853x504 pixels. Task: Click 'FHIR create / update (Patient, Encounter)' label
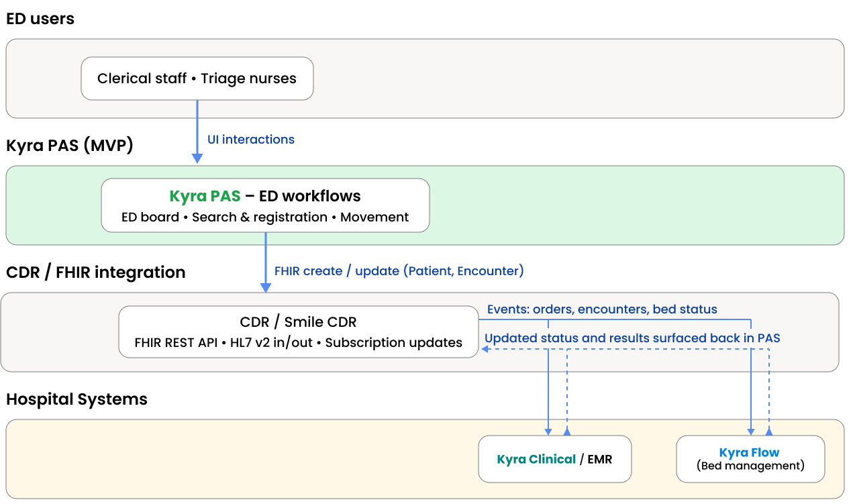coord(399,271)
